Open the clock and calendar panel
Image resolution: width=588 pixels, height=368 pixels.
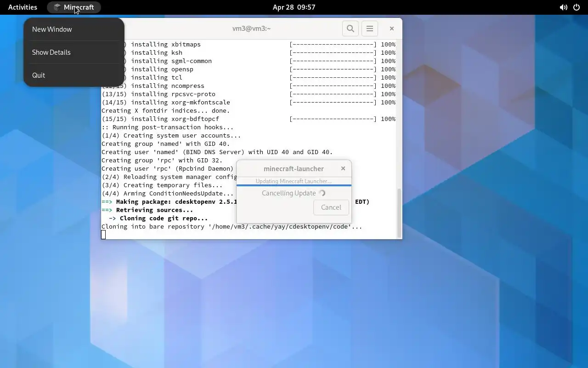294,7
